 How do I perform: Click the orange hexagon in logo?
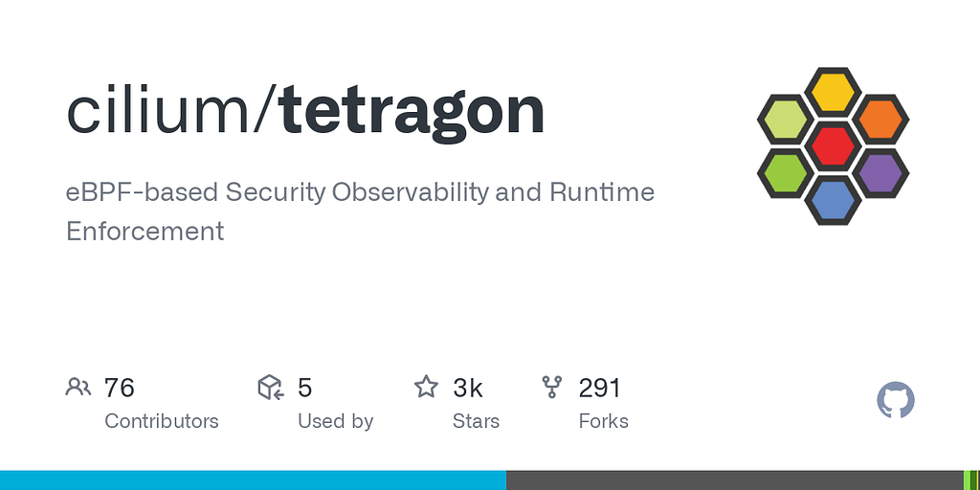[880, 119]
